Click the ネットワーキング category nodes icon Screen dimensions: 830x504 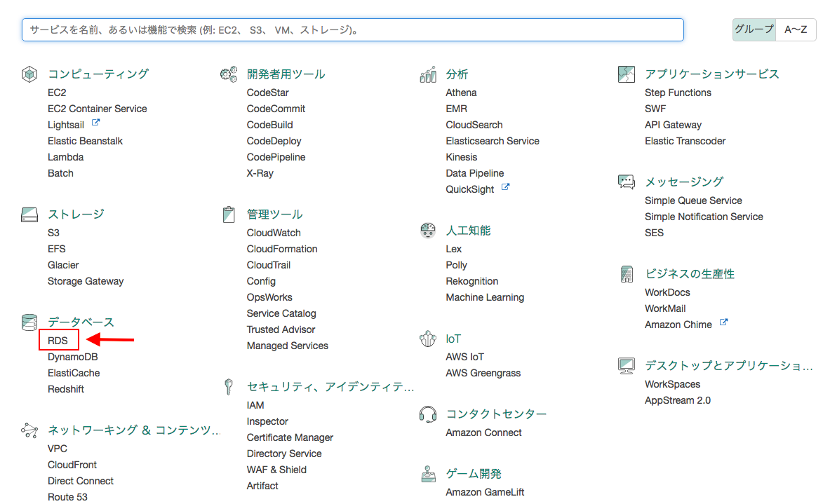pos(29,430)
